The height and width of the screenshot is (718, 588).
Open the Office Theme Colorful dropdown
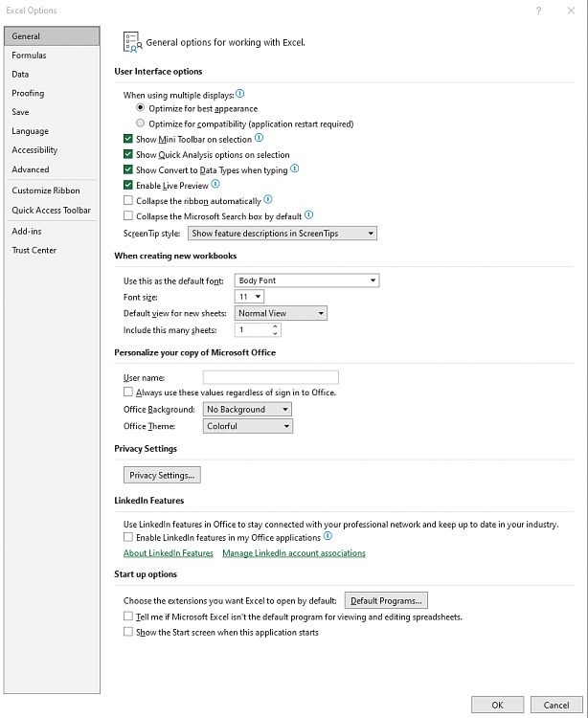248,426
